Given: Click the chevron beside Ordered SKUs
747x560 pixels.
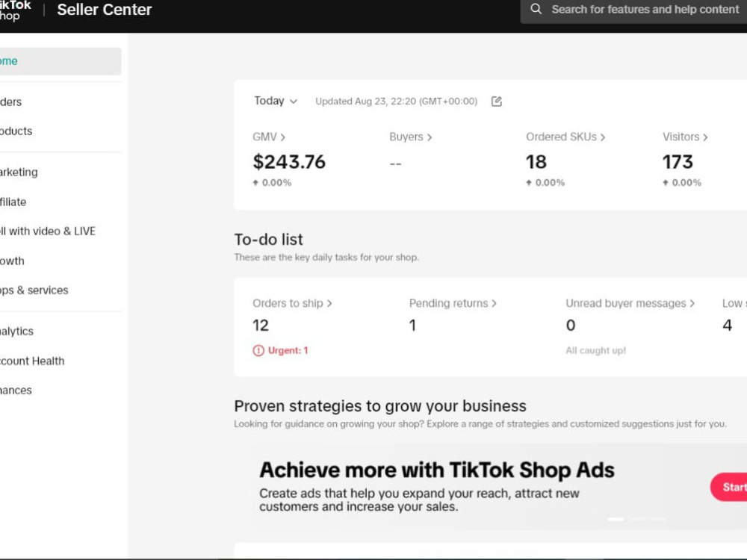Looking at the screenshot, I should 603,137.
